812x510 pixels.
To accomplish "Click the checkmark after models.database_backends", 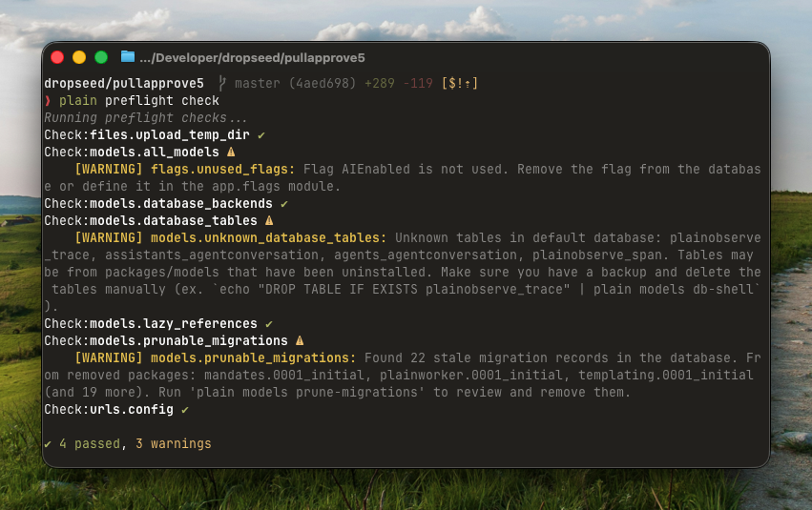I will pyautogui.click(x=284, y=203).
